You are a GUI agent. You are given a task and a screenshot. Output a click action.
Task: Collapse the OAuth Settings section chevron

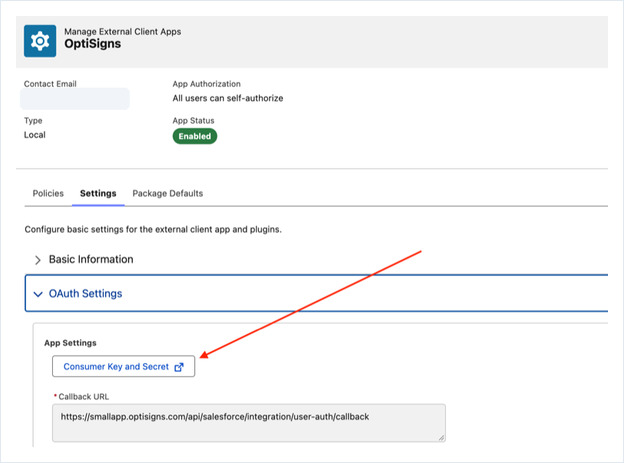(38, 294)
